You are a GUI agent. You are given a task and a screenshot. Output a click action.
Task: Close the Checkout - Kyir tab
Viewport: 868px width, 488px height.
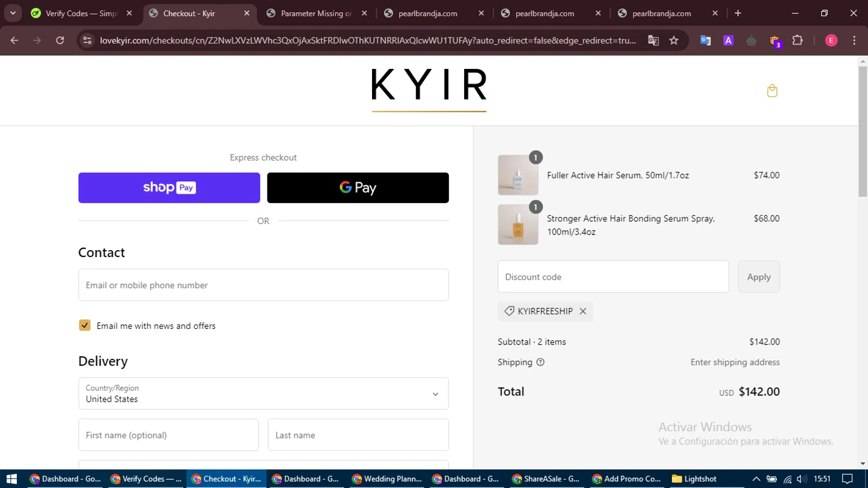(247, 13)
